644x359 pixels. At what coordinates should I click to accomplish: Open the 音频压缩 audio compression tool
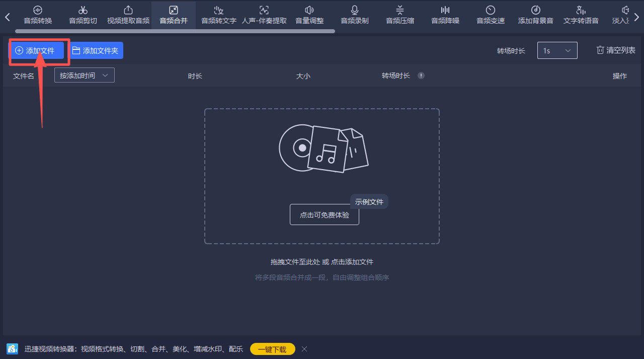pyautogui.click(x=399, y=14)
